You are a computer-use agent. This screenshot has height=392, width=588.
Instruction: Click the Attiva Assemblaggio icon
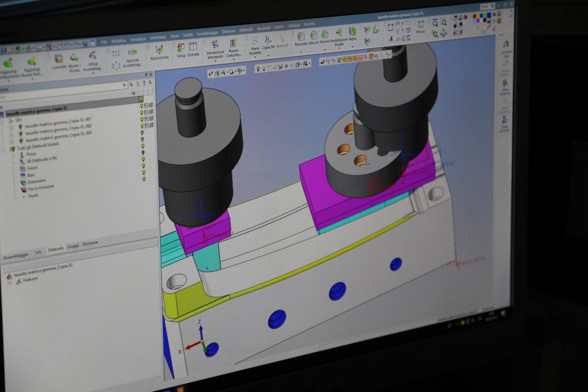click(92, 56)
